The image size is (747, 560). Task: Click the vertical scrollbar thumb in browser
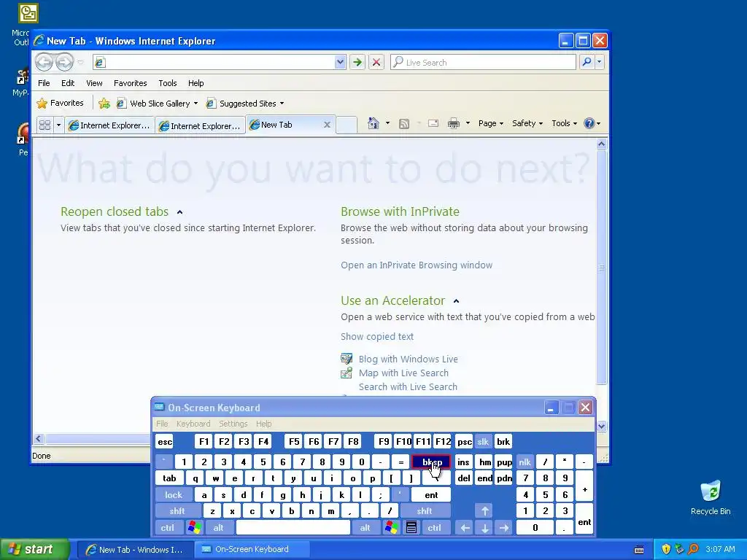(601, 267)
